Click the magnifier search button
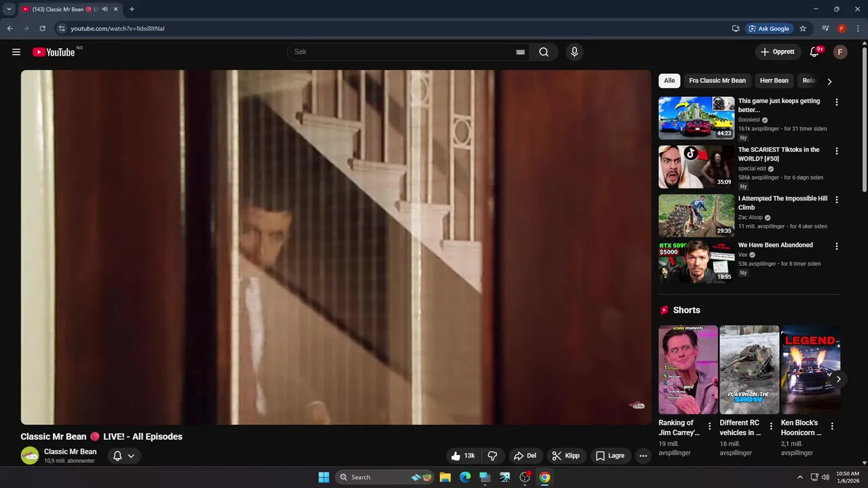This screenshot has height=488, width=868. (544, 52)
